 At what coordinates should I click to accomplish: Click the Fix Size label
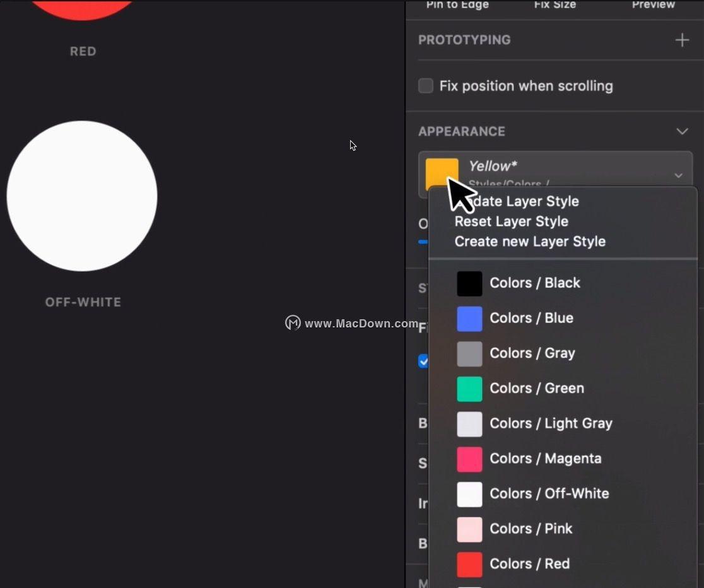pyautogui.click(x=555, y=4)
